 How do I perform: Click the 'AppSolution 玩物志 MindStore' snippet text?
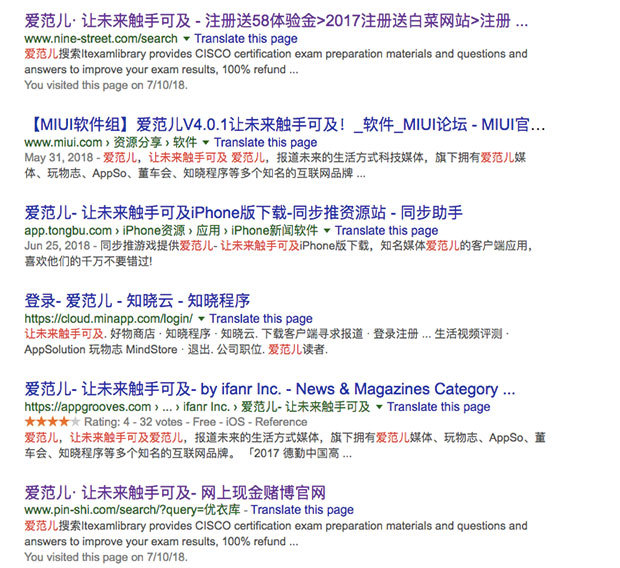point(101,350)
